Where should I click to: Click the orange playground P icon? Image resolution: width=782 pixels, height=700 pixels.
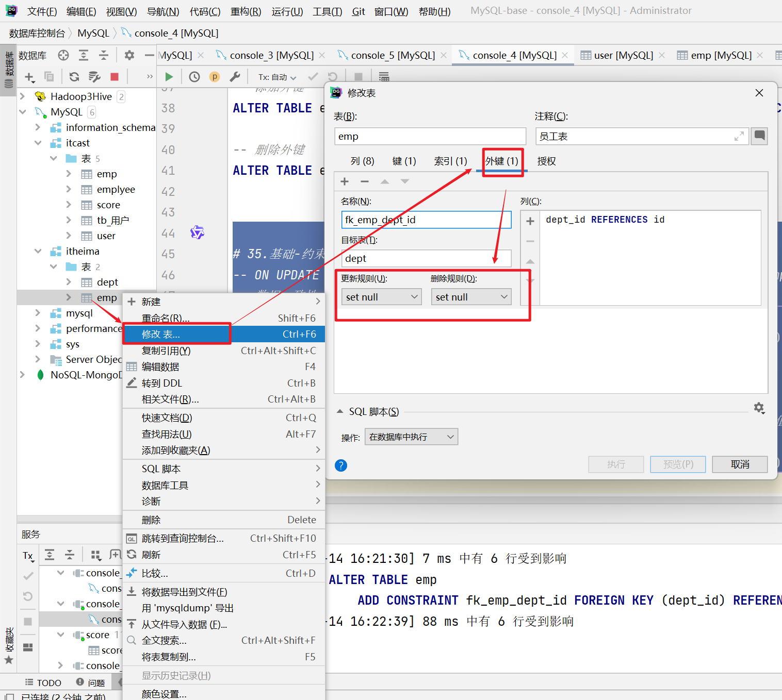(x=215, y=77)
